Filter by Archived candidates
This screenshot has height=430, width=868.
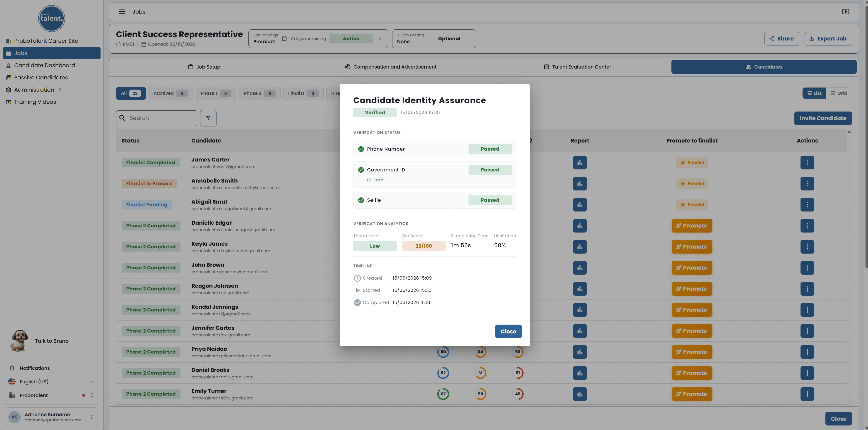(x=171, y=93)
